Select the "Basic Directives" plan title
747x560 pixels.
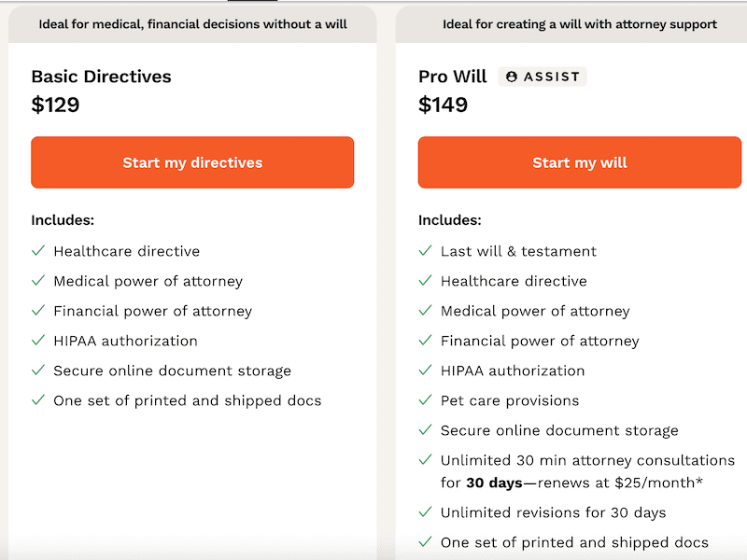point(100,77)
